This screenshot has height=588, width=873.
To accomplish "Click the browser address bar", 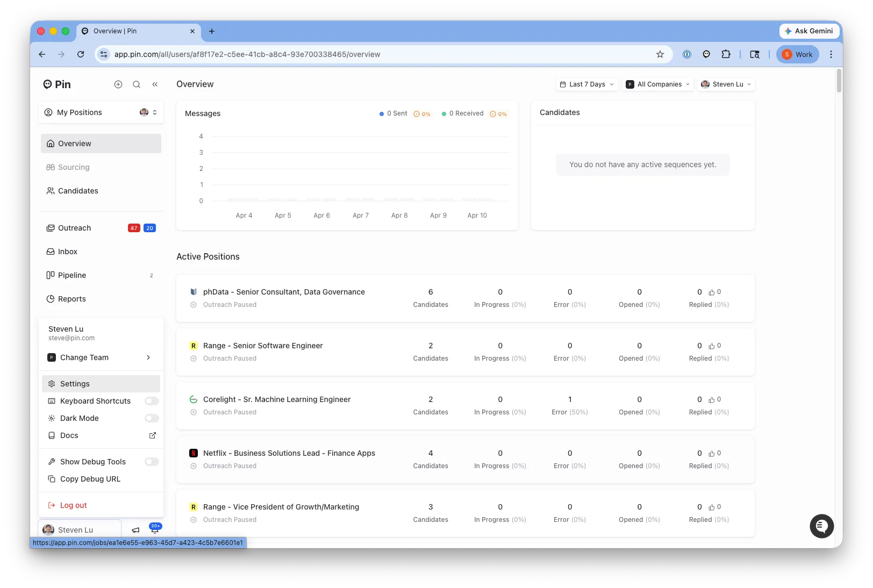I will pyautogui.click(x=384, y=54).
